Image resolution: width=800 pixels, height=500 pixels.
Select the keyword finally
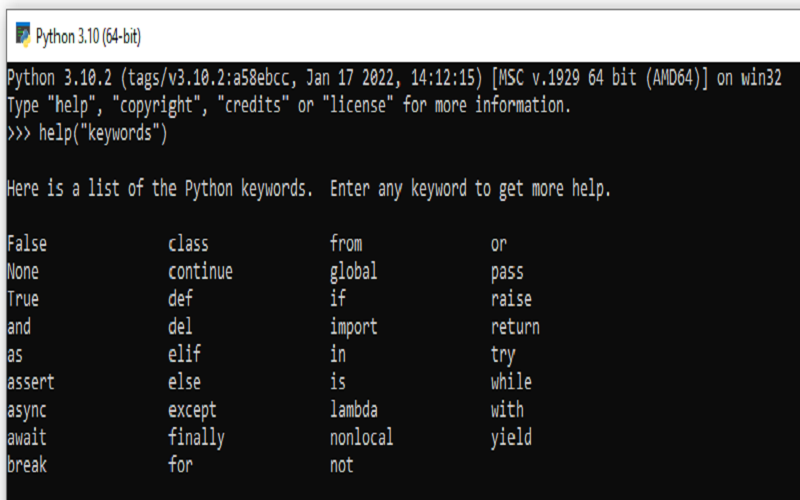click(196, 438)
